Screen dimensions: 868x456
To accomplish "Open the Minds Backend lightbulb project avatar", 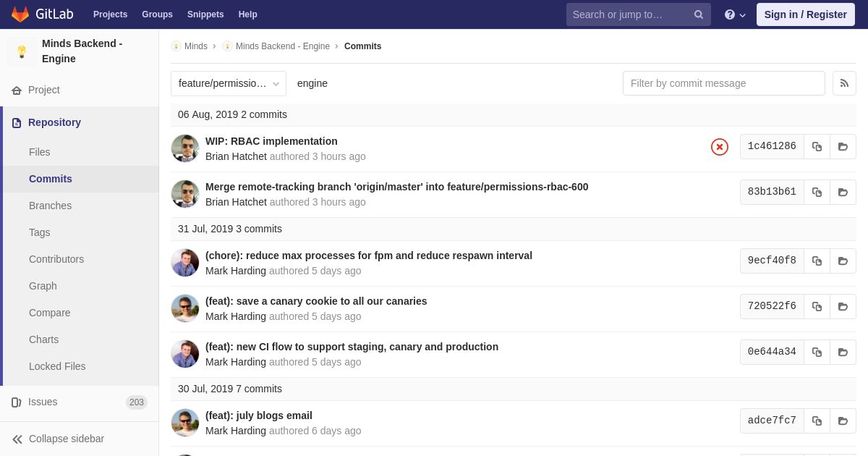I will coord(22,51).
